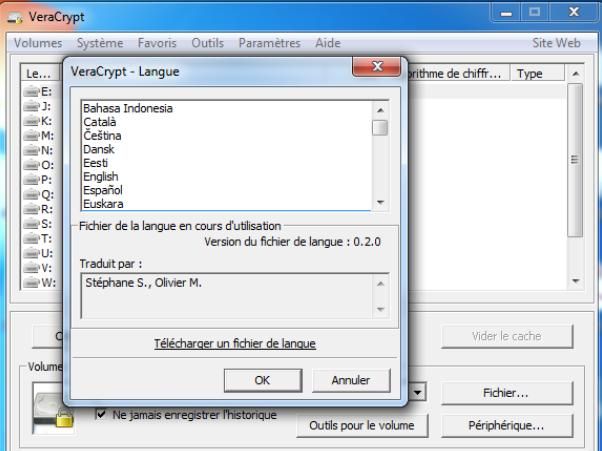Select drive W: icon in volume list
Screen dimensions: 602x451
click(x=31, y=283)
